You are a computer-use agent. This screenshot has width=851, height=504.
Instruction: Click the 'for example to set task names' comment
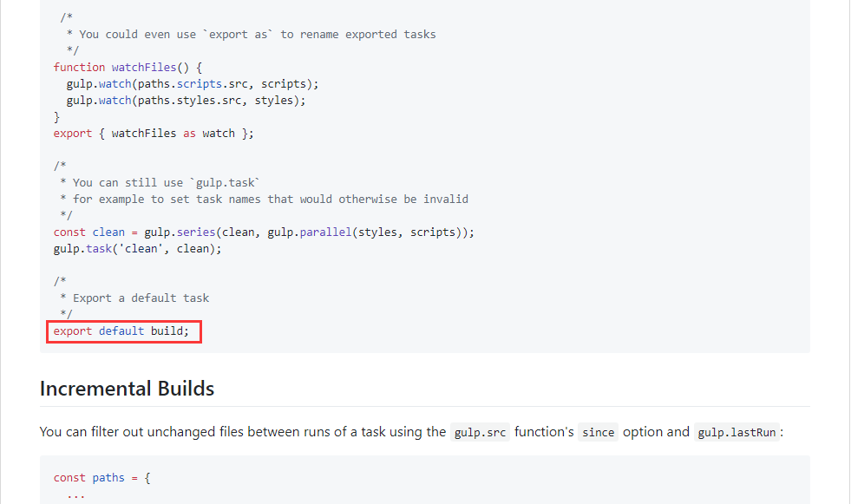click(x=270, y=199)
